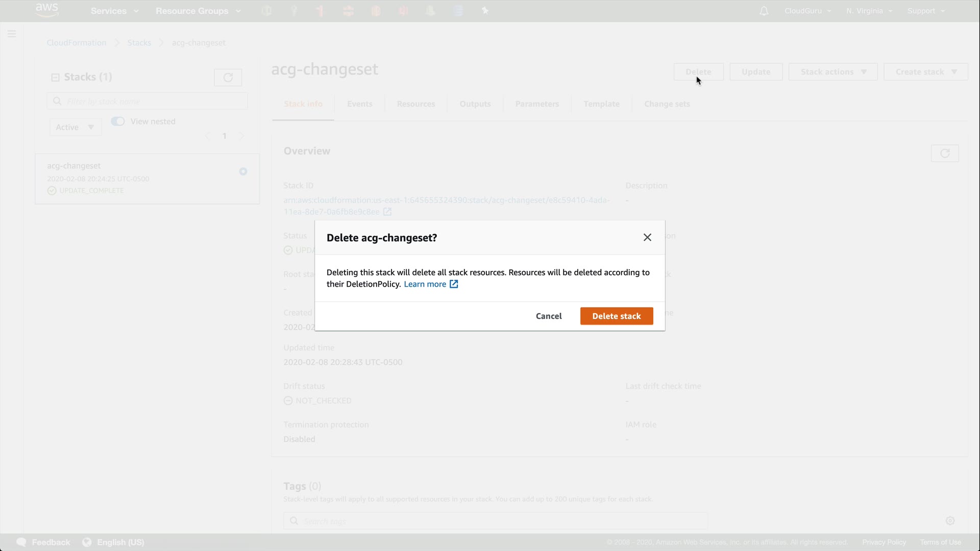Refresh the Overview panel
Image resolution: width=980 pixels, height=551 pixels.
click(x=944, y=154)
